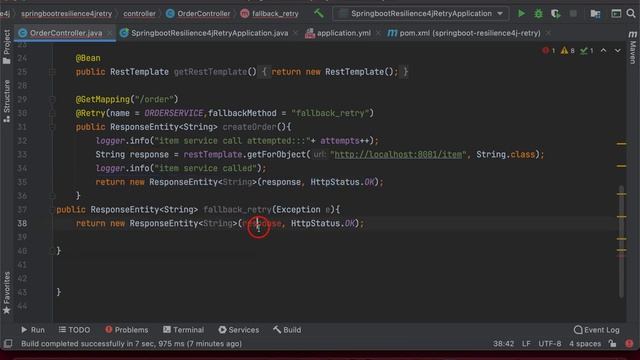Switch to SpringbootResilience4jRetryApplication.java tab
The width and height of the screenshot is (640, 360).
pos(209,33)
